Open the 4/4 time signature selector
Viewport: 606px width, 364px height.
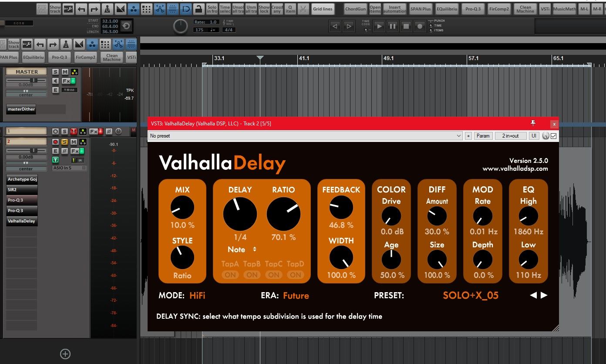pyautogui.click(x=229, y=30)
